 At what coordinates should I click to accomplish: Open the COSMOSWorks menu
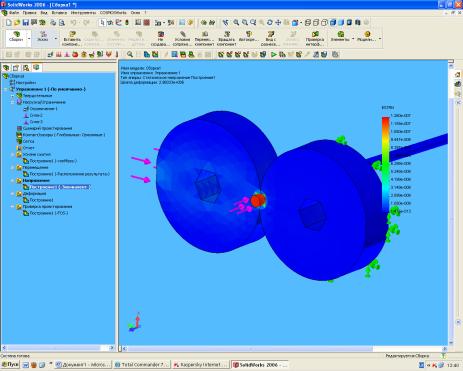[x=113, y=12]
